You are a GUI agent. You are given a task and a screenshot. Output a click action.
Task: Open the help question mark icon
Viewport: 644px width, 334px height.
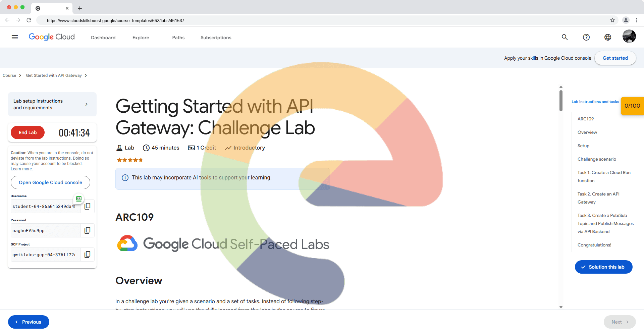pyautogui.click(x=586, y=37)
